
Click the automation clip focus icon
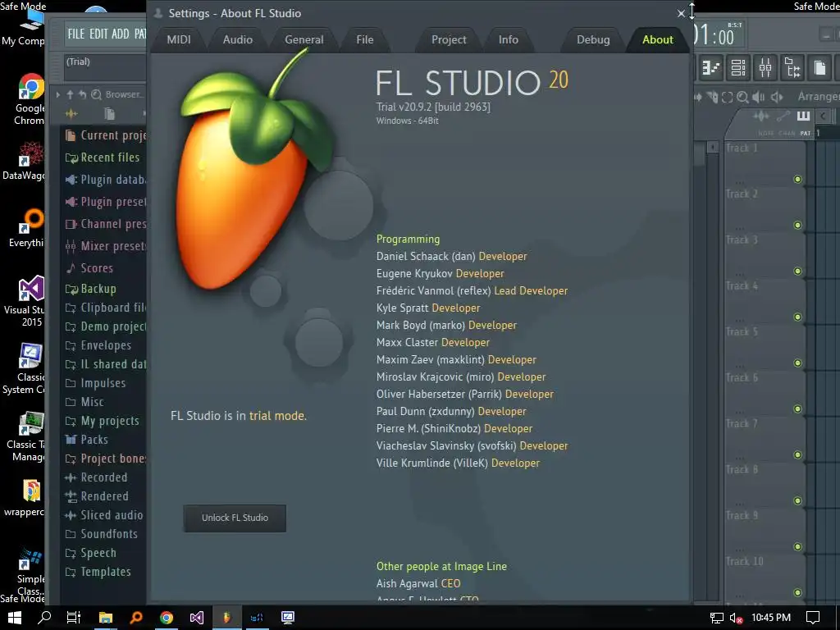(783, 116)
